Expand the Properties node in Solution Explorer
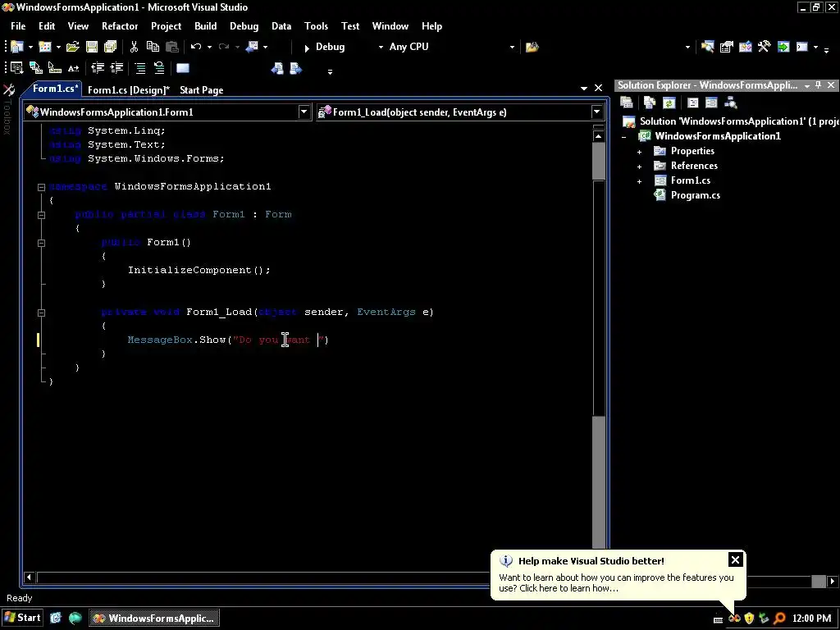The image size is (840, 630). coord(639,152)
